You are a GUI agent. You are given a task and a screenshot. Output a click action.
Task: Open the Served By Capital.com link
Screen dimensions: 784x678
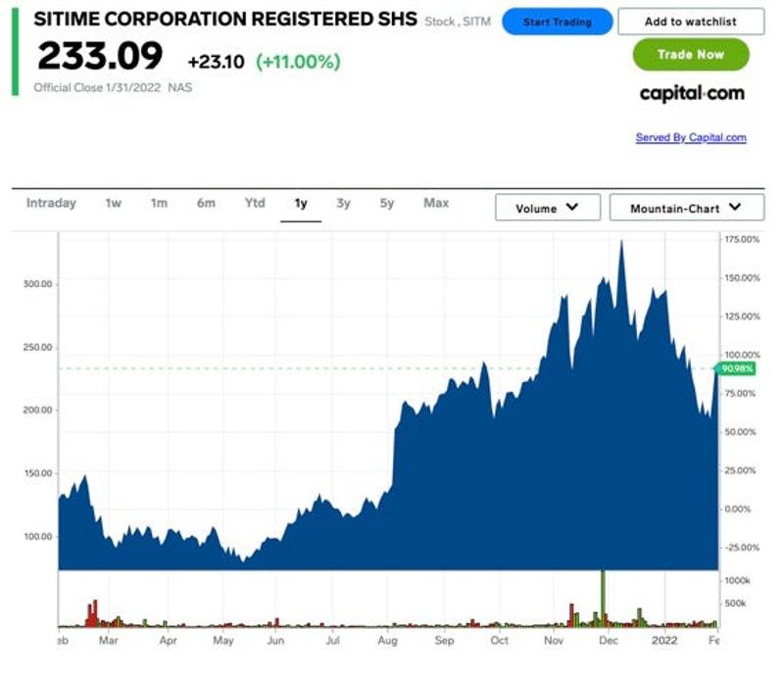691,137
